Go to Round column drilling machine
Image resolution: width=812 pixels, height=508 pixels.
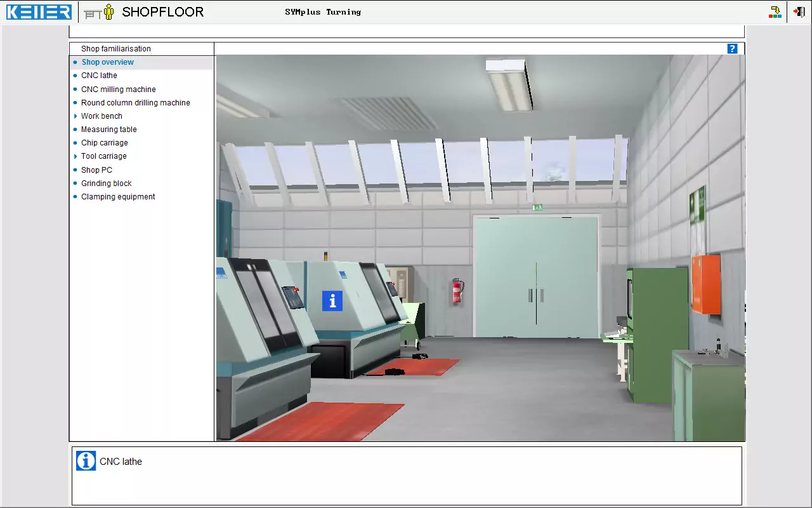tap(135, 103)
